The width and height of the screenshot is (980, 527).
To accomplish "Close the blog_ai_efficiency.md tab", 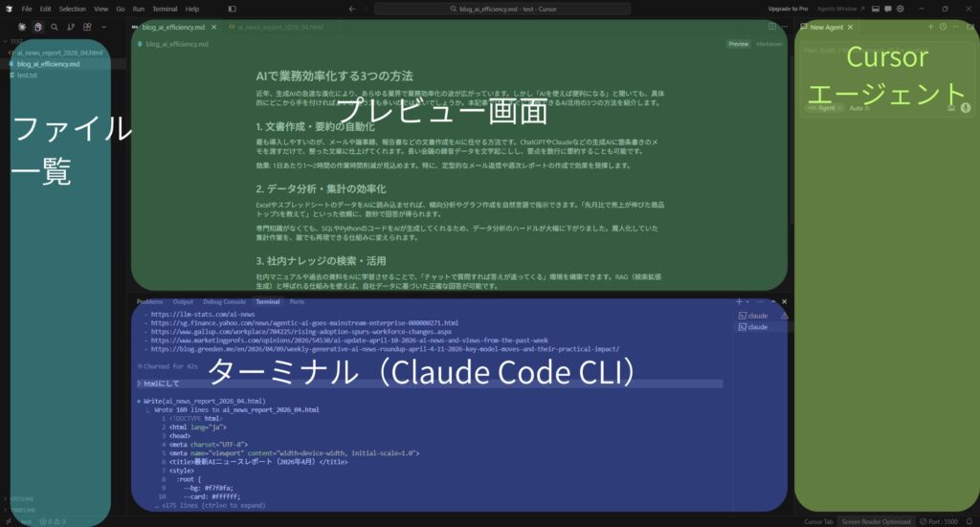I will click(x=213, y=28).
